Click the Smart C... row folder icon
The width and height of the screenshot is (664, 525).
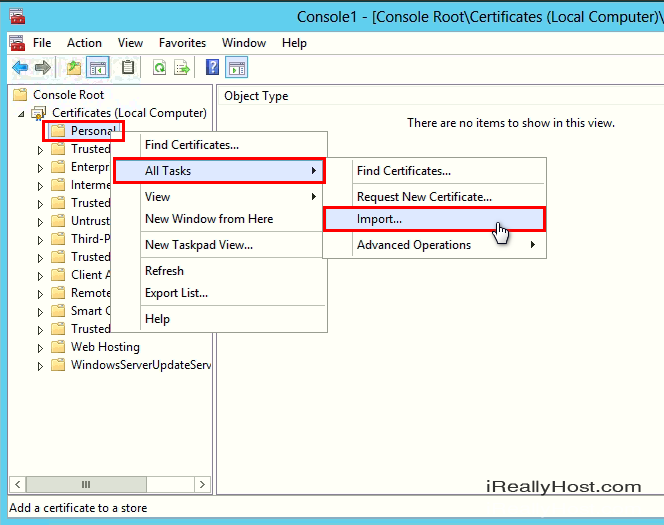[x=58, y=311]
